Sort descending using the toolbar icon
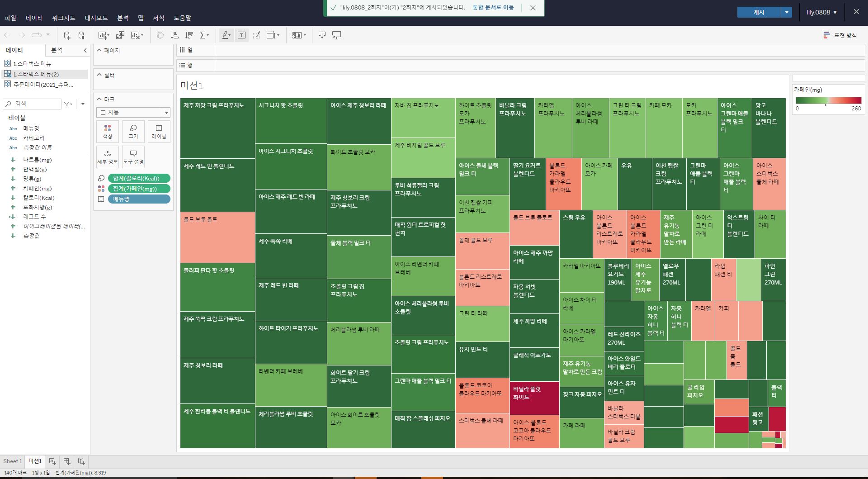Viewport: 868px width, 479px height. pos(189,35)
